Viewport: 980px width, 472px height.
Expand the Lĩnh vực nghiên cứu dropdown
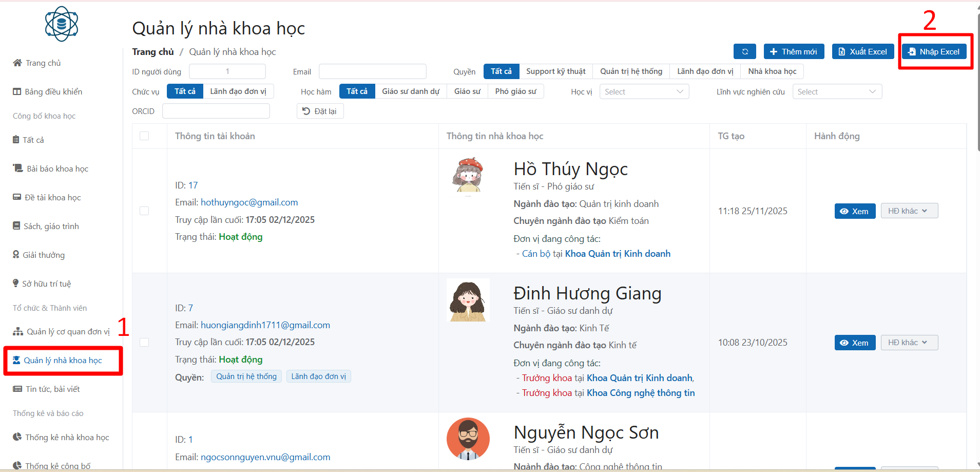(x=837, y=92)
